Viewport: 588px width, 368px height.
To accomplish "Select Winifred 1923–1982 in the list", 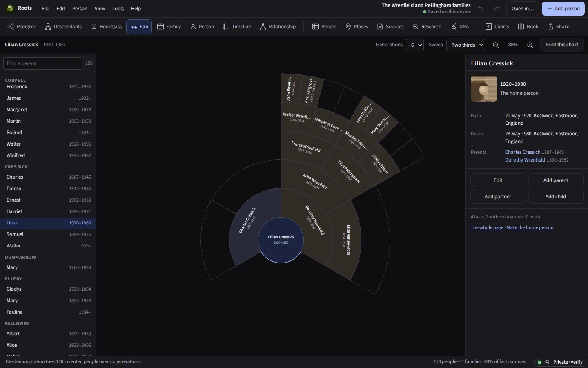I will (x=48, y=155).
